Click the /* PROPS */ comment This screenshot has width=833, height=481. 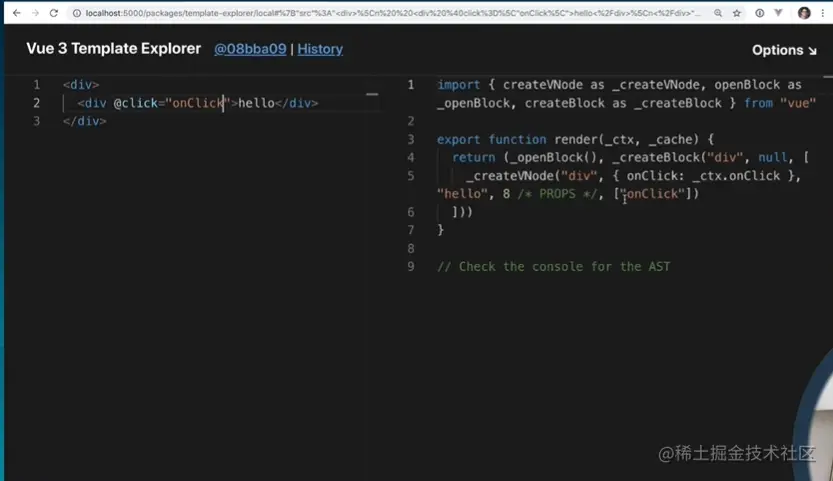point(557,194)
